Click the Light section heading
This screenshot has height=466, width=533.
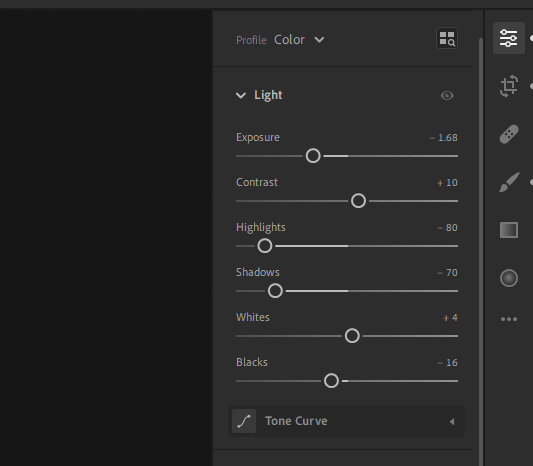[x=268, y=95]
